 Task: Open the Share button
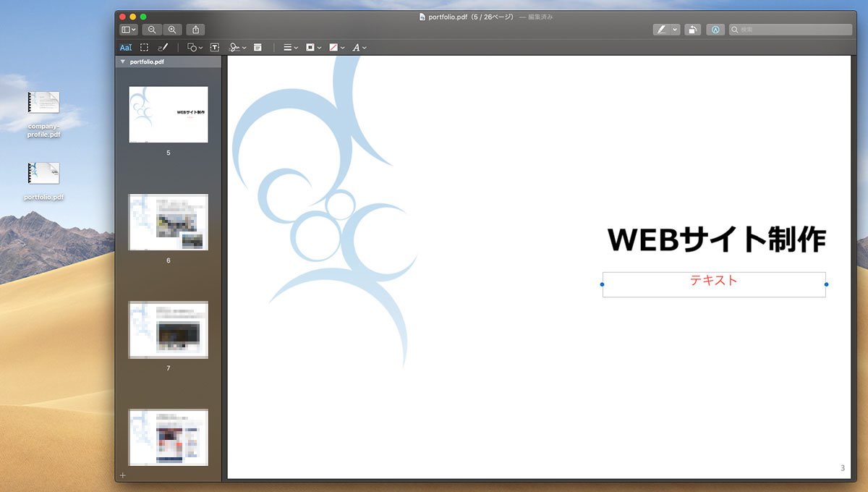pos(195,30)
